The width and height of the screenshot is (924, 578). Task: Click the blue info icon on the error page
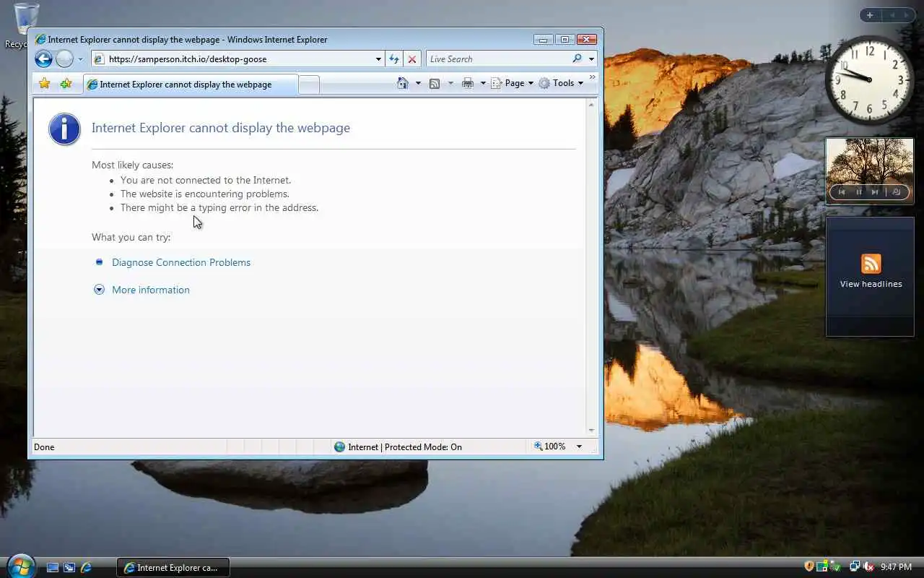click(x=64, y=129)
